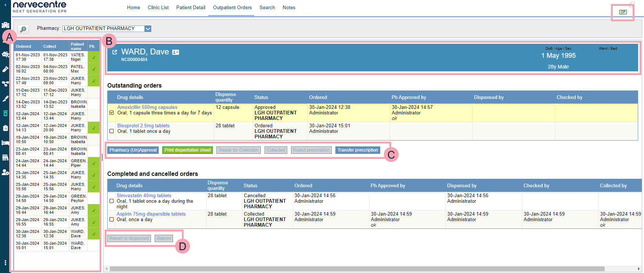Image resolution: width=644 pixels, height=273 pixels.
Task: Expand the Pharmacy dropdown arrow
Action: click(x=148, y=29)
